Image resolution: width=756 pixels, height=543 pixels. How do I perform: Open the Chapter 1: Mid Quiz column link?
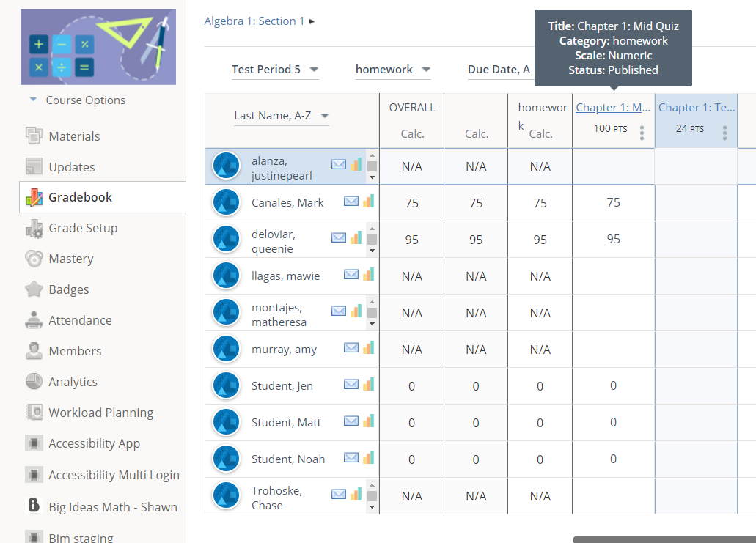(613, 108)
